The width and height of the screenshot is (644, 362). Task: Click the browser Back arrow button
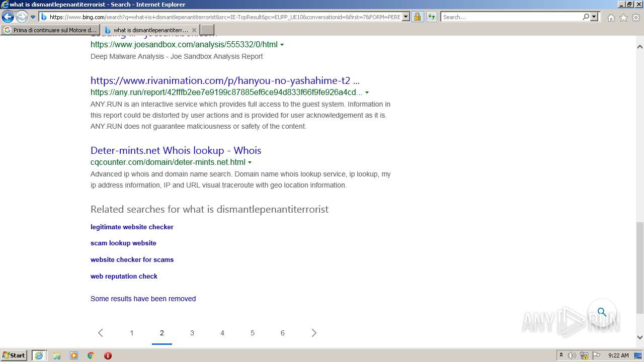coord(8,17)
